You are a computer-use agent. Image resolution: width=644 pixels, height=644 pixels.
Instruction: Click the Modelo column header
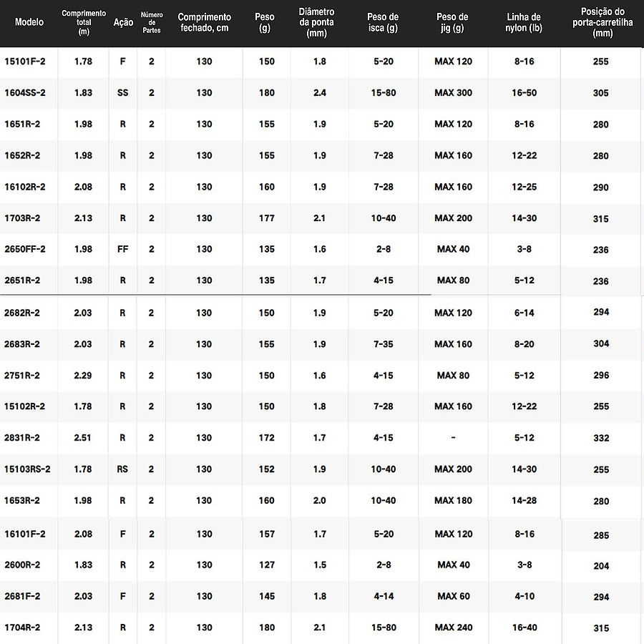pos(29,22)
